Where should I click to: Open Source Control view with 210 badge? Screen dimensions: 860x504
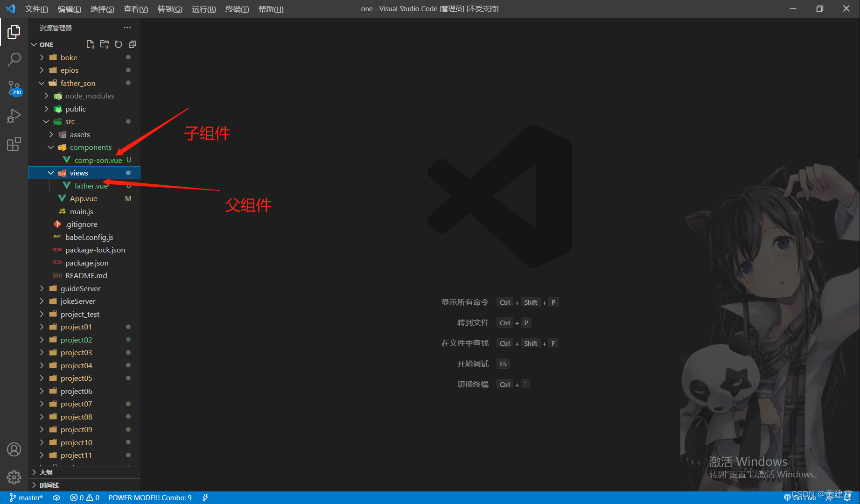tap(14, 88)
